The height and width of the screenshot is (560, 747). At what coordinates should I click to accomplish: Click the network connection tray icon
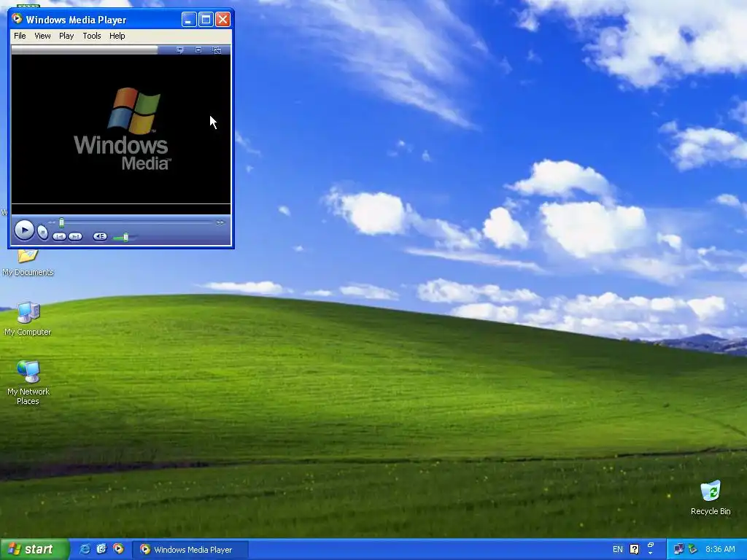click(x=678, y=550)
